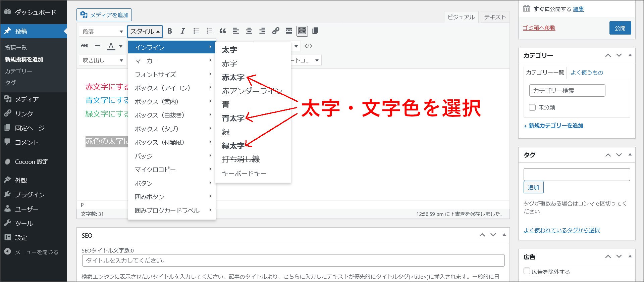Insert a horizontal line
The image size is (644, 282).
pos(98,46)
